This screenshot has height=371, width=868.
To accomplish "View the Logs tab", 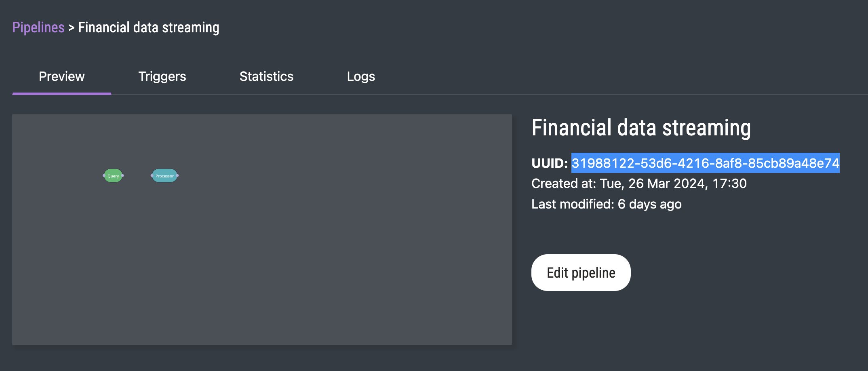I will 361,76.
